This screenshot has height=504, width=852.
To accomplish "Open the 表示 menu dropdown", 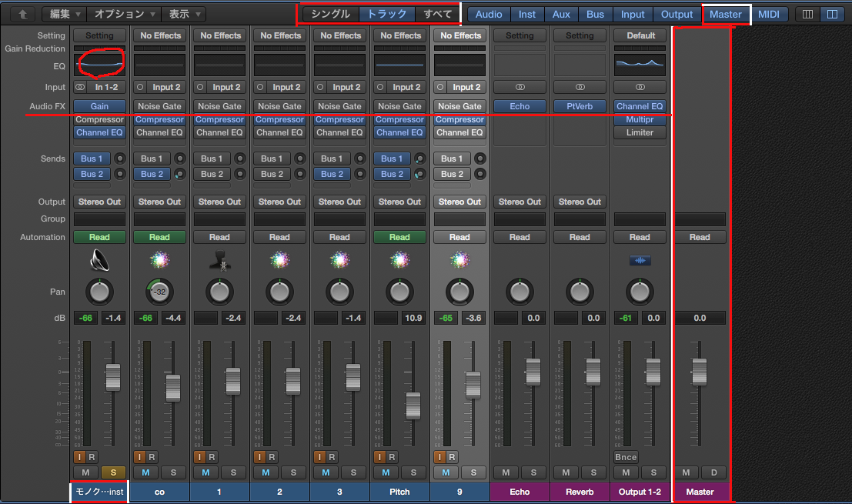I will pyautogui.click(x=184, y=14).
